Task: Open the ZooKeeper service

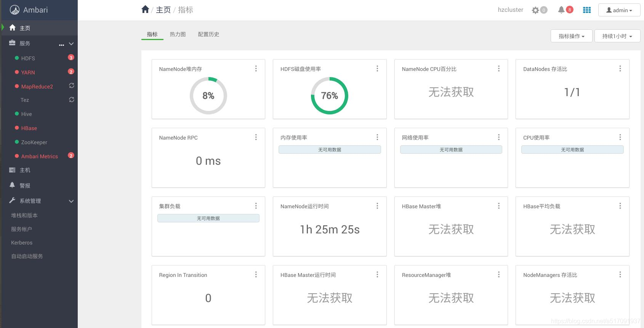Action: tap(34, 142)
